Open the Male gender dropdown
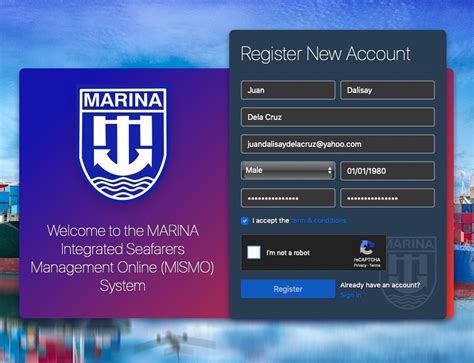474x363 pixels. click(288, 170)
